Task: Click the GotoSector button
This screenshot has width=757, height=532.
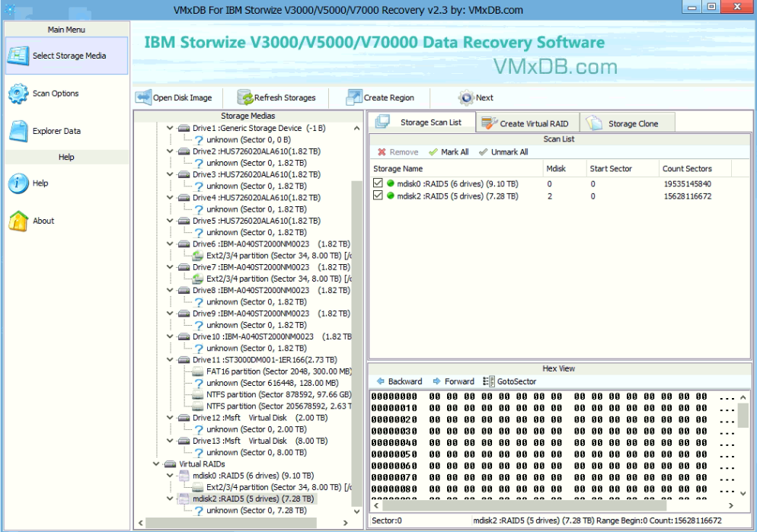Action: coord(509,381)
